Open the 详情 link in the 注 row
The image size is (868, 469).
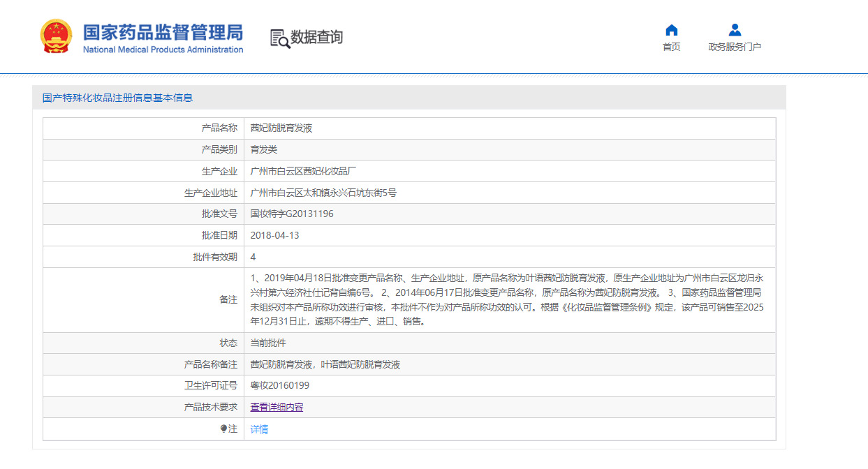tap(259, 429)
